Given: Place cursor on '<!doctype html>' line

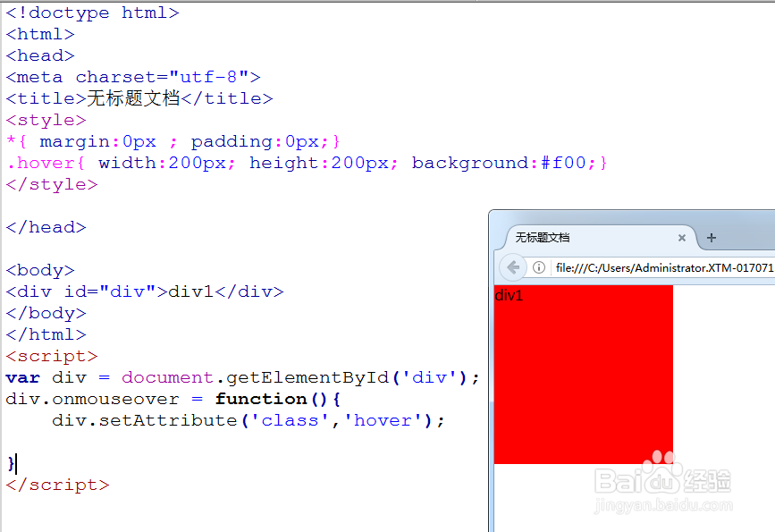Looking at the screenshot, I should [x=92, y=13].
